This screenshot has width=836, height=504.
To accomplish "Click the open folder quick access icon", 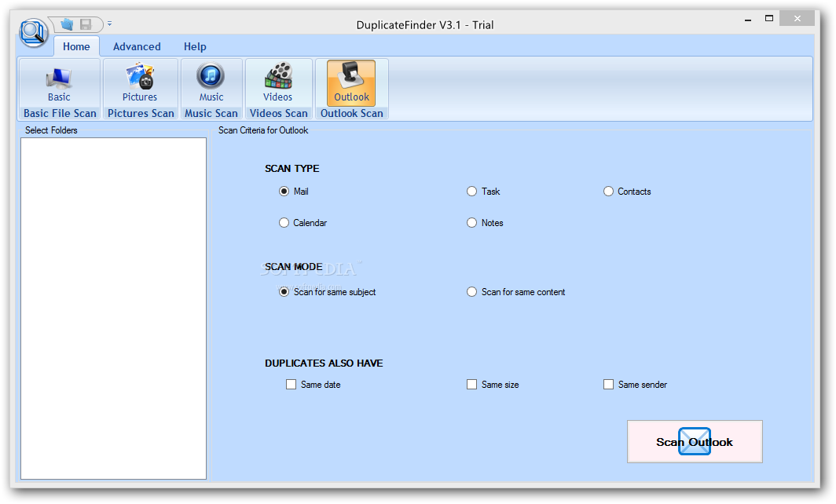I will tap(68, 24).
